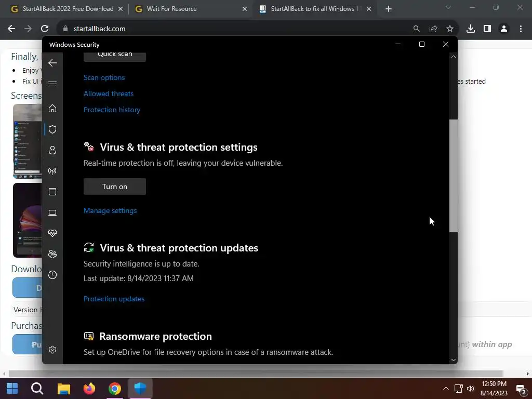Open Chrome from taskbar
The image size is (532, 399).
pyautogui.click(x=115, y=389)
